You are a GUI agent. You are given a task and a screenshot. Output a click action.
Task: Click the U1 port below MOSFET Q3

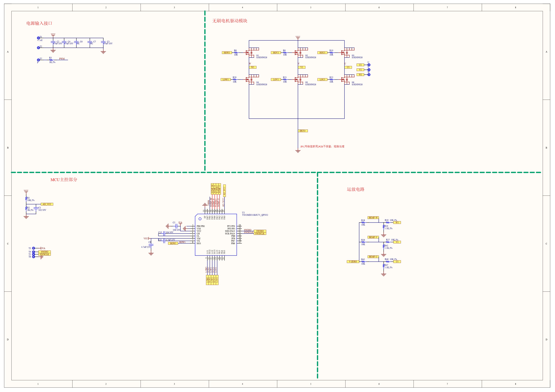point(348,67)
